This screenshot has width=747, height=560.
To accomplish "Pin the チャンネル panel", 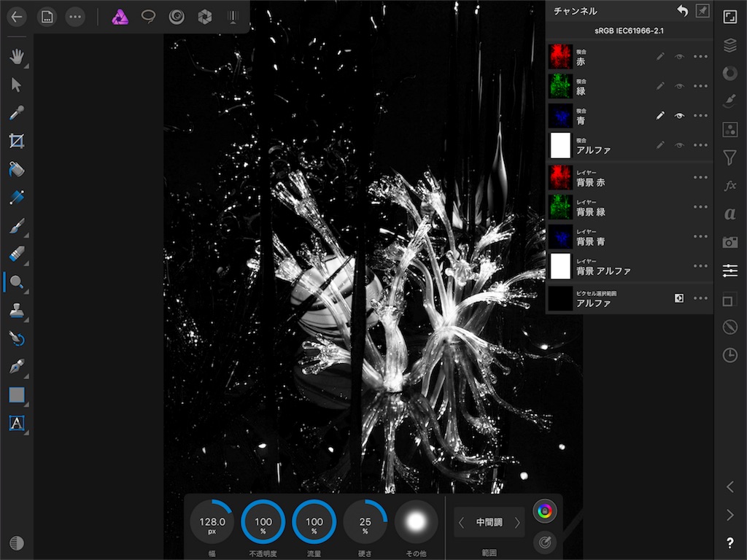I will 703,10.
